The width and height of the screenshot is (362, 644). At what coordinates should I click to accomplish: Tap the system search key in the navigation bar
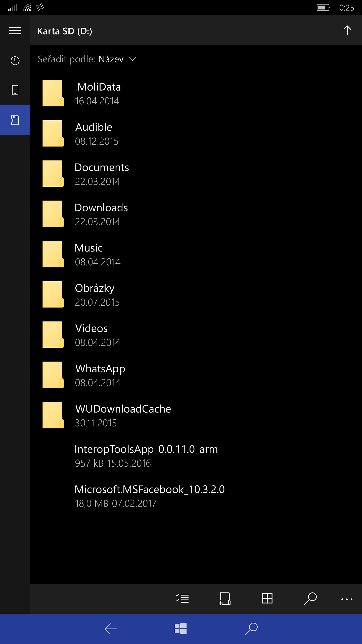pyautogui.click(x=251, y=629)
